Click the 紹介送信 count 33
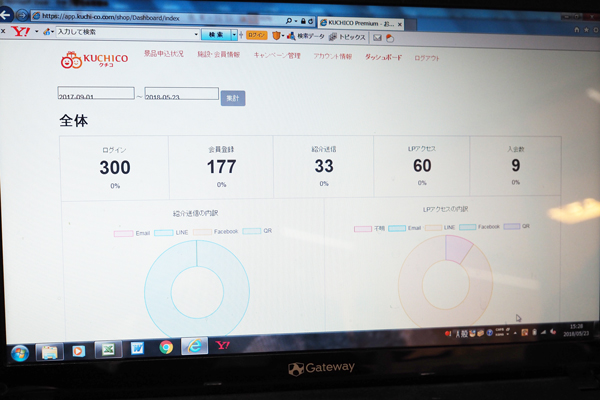The height and width of the screenshot is (400, 600). 324,166
